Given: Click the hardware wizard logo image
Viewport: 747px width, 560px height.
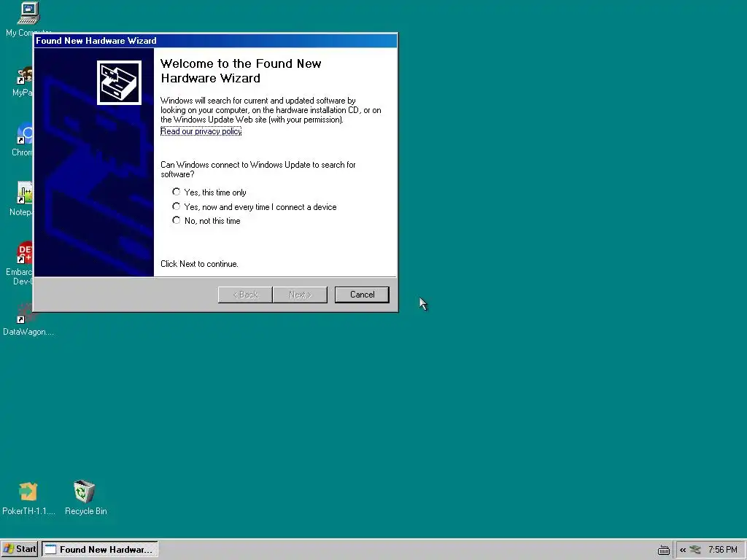Looking at the screenshot, I should [119, 82].
